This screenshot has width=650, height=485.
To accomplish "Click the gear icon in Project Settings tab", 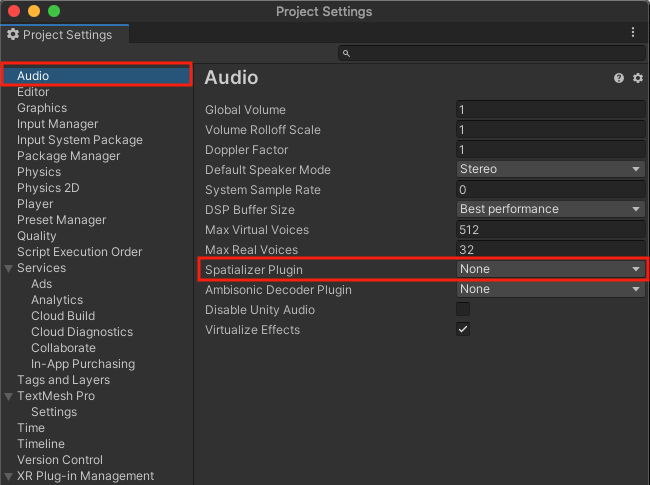I will 13,34.
